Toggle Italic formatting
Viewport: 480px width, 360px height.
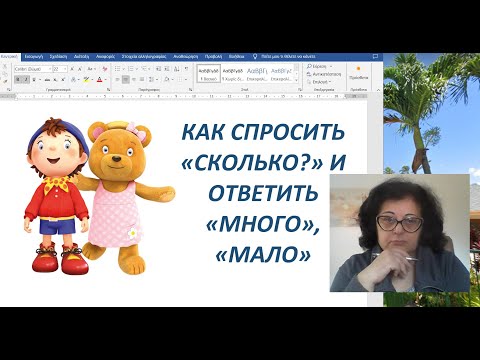pyautogui.click(x=26, y=80)
